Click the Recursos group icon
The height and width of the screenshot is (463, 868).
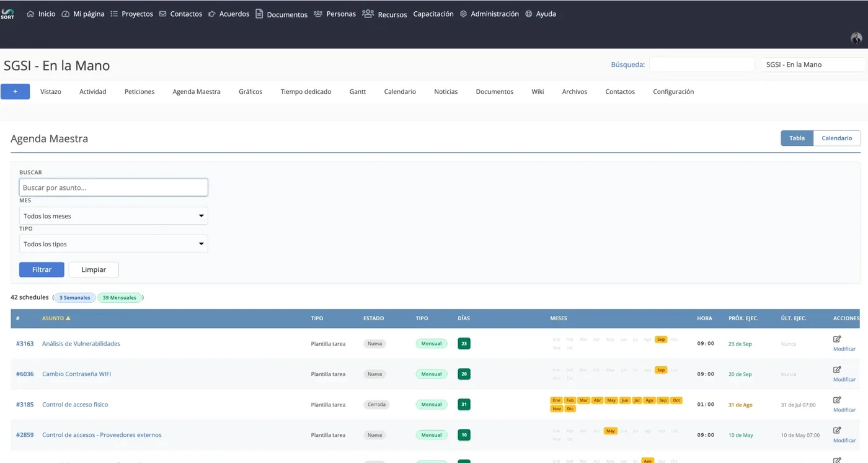[x=368, y=14]
